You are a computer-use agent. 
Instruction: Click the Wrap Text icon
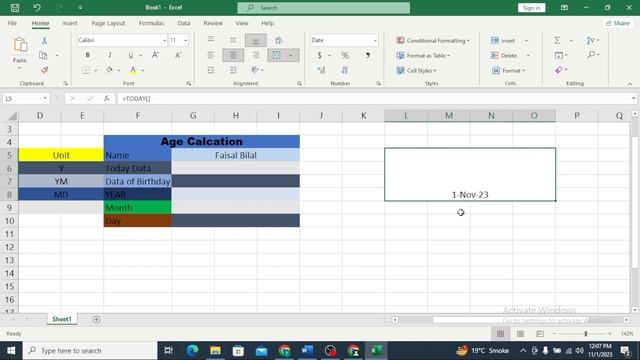pos(279,40)
